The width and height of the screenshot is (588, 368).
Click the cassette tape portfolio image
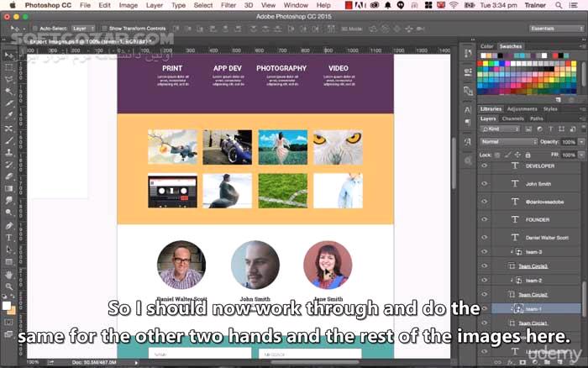[x=172, y=191]
